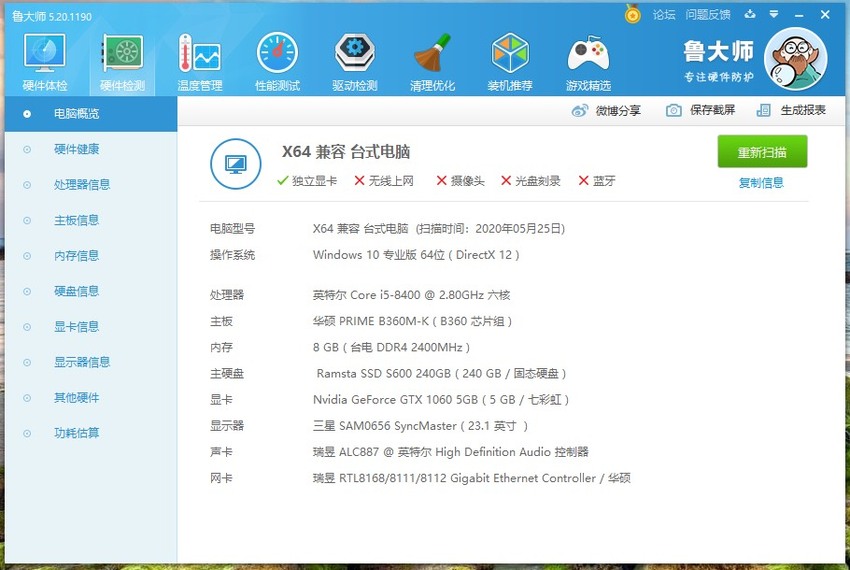Click the 8 GB DDR4 2400MHz memory value
Viewport: 850px width, 570px height.
pyautogui.click(x=391, y=347)
